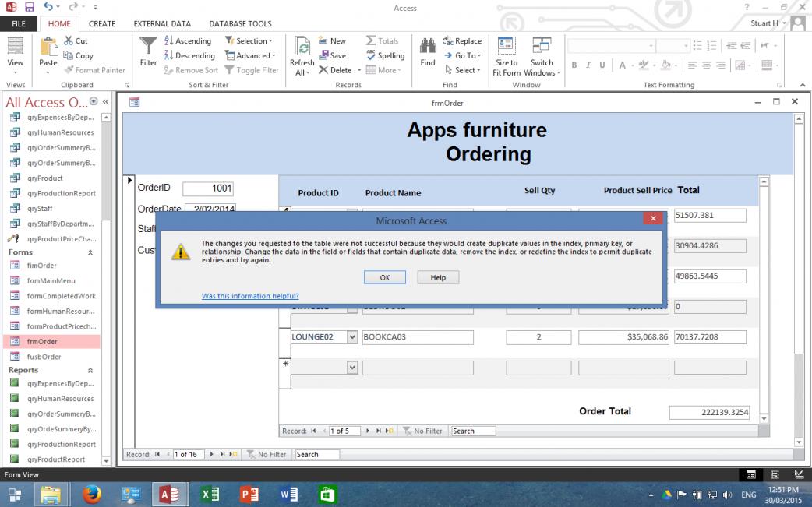Sort records Descending

[x=189, y=55]
